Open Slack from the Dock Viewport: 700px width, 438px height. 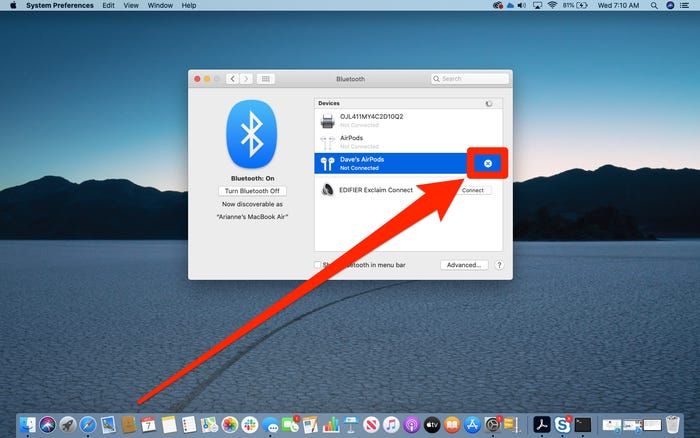click(250, 425)
